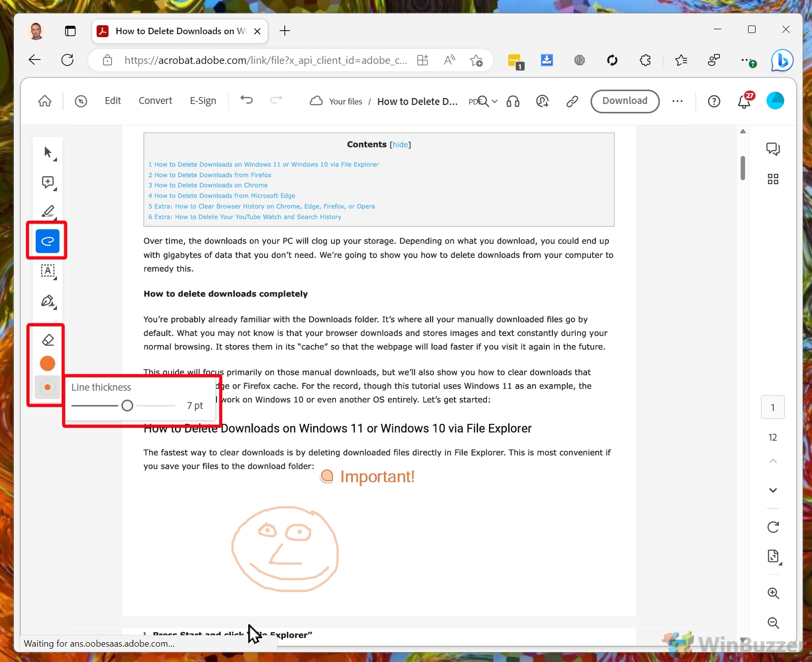Open contents link 3 about Chrome
The height and width of the screenshot is (662, 812).
pyautogui.click(x=208, y=185)
